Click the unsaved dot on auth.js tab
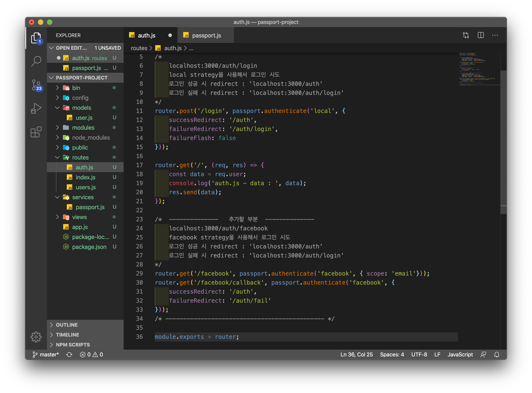This screenshot has height=393, width=532. (x=170, y=35)
